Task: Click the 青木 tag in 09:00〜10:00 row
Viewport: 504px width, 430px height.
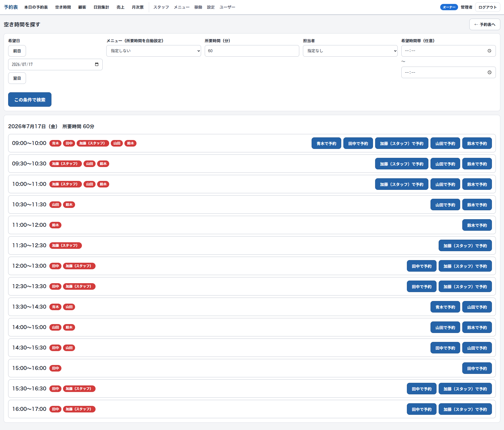Action: pyautogui.click(x=55, y=143)
